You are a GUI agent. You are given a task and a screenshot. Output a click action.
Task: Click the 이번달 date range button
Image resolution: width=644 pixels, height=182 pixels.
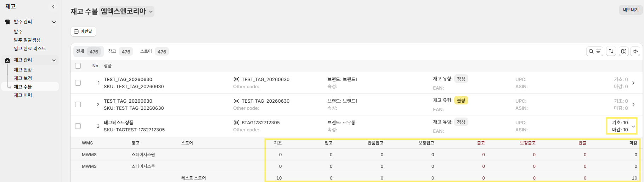tap(83, 32)
